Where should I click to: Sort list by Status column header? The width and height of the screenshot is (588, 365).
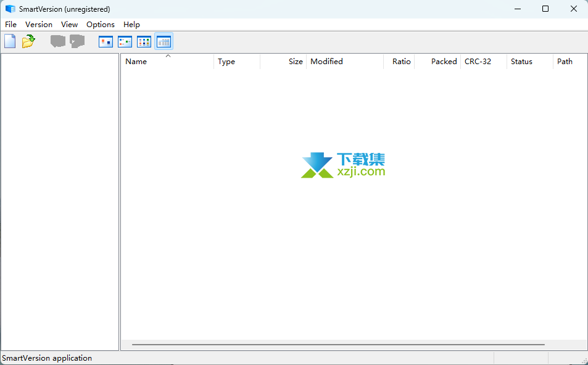pyautogui.click(x=530, y=62)
